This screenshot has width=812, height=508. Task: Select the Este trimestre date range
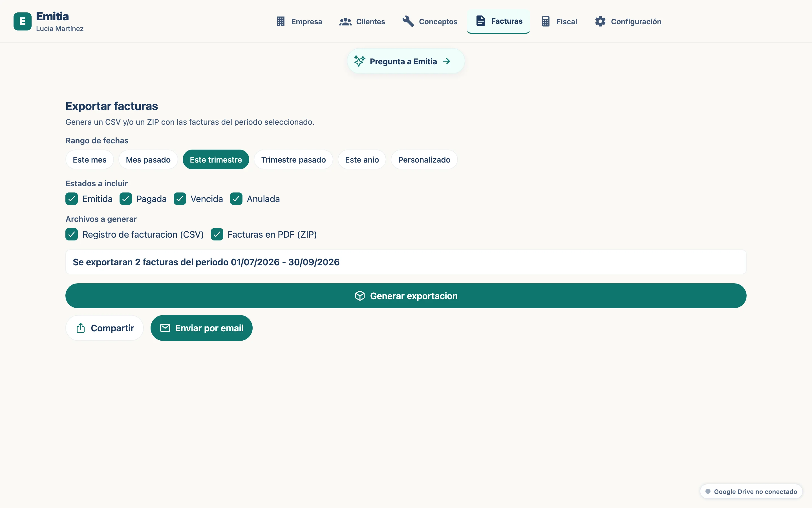click(x=216, y=159)
